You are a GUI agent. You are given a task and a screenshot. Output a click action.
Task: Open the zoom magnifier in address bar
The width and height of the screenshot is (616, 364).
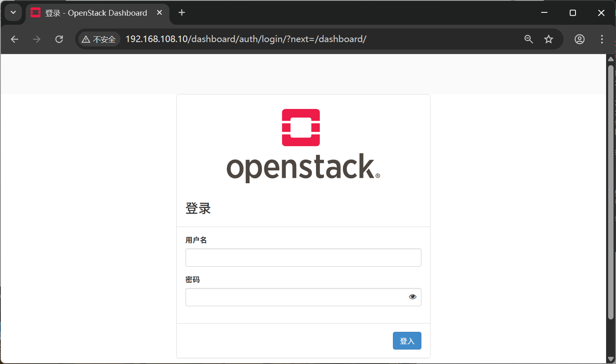click(x=528, y=39)
